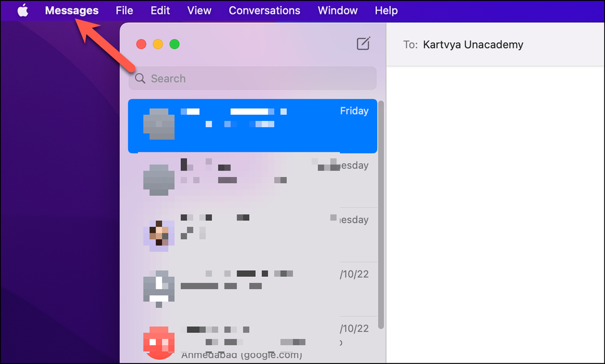The height and width of the screenshot is (364, 605).
Task: Click Kartvya Unacademy in the To field
Action: point(473,45)
